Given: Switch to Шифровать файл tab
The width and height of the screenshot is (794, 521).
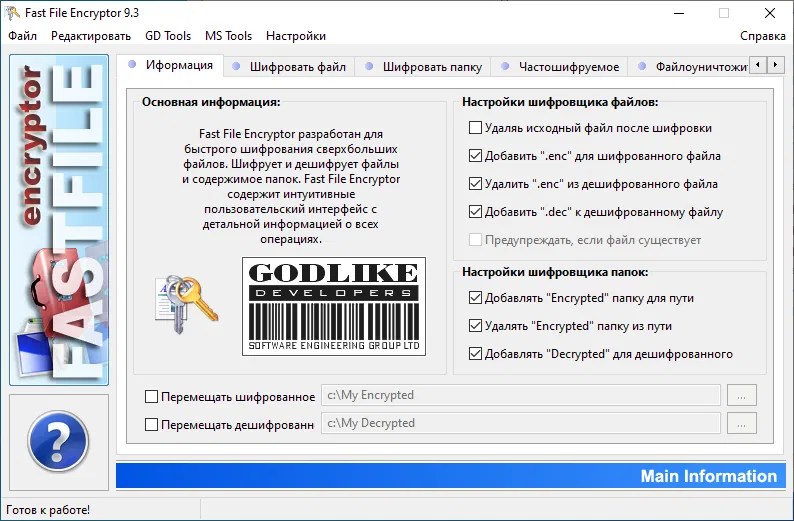Looking at the screenshot, I should (289, 67).
